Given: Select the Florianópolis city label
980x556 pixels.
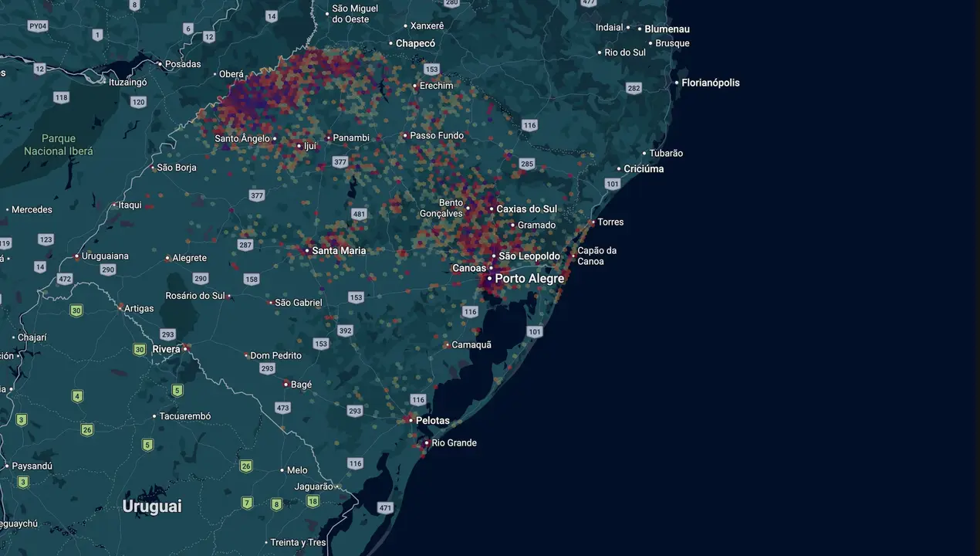Looking at the screenshot, I should 710,83.
